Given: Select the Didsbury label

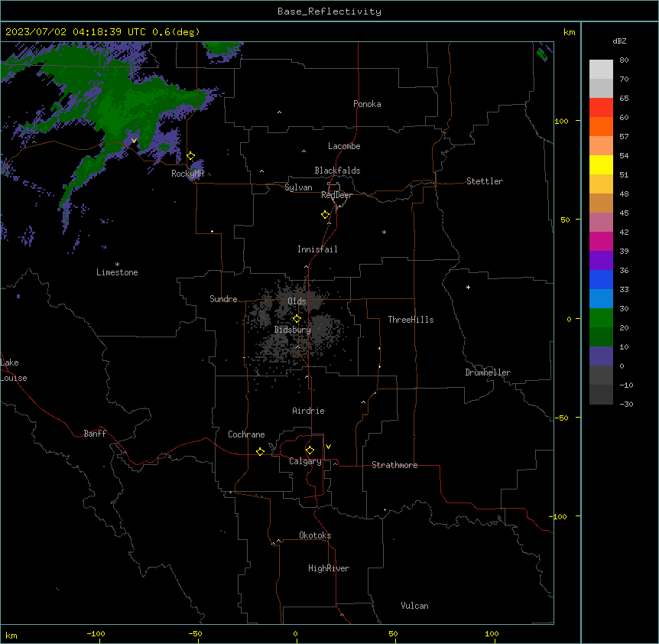Looking at the screenshot, I should tap(293, 330).
